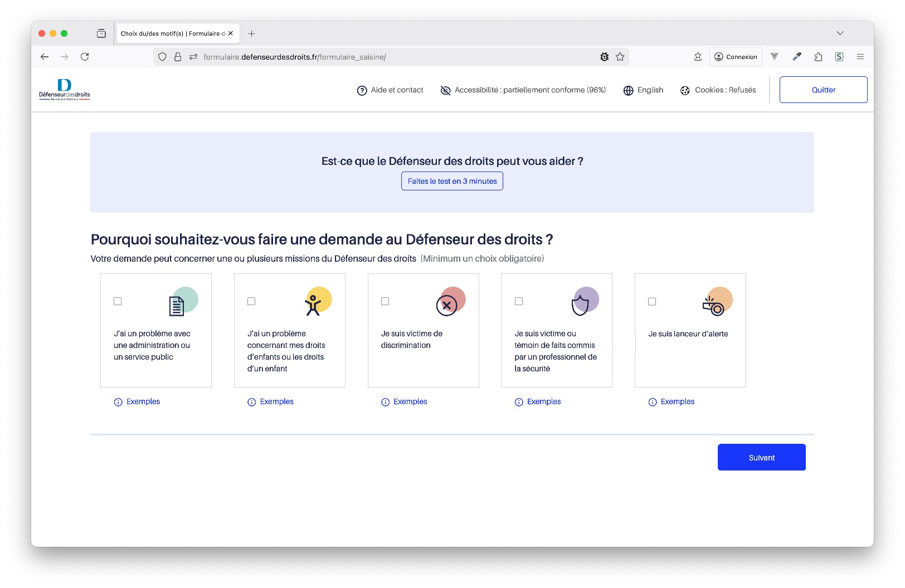Image resolution: width=905 pixels, height=588 pixels.
Task: Open the browser extensions puzzle icon
Action: click(818, 57)
